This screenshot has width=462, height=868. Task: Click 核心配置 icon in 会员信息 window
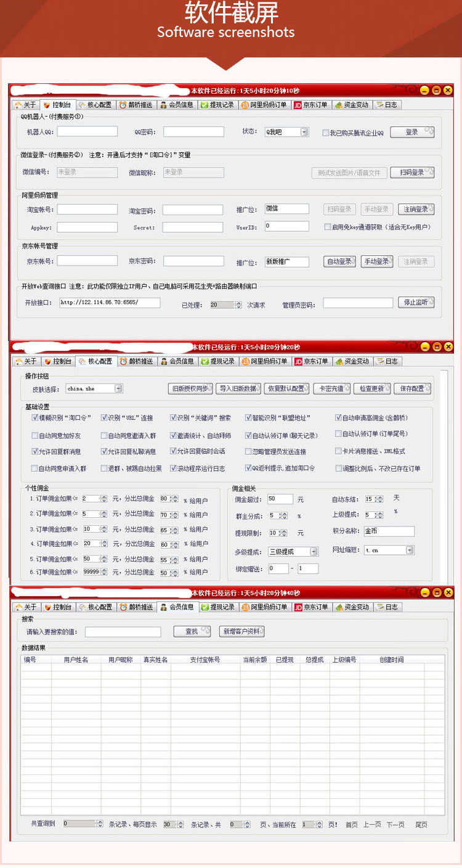82,607
